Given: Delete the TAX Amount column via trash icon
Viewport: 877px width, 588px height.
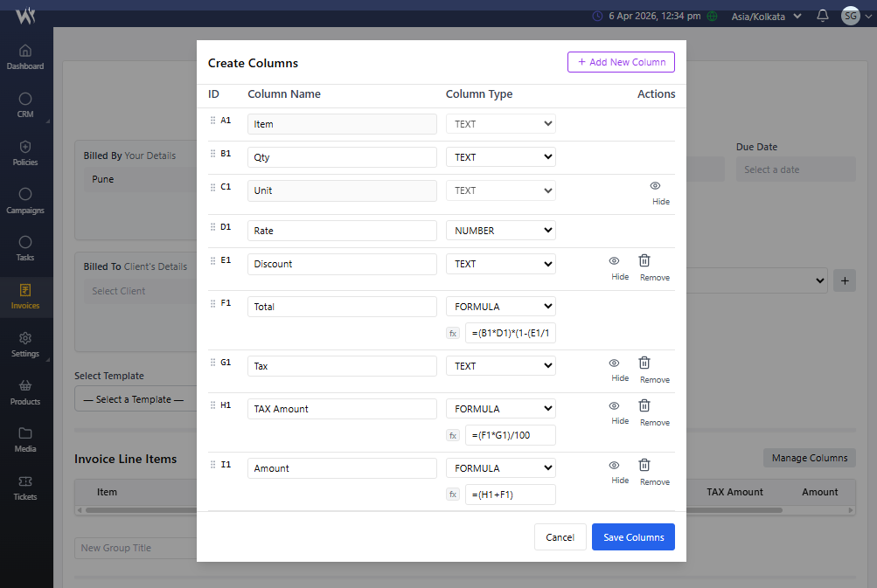Looking at the screenshot, I should [x=644, y=405].
